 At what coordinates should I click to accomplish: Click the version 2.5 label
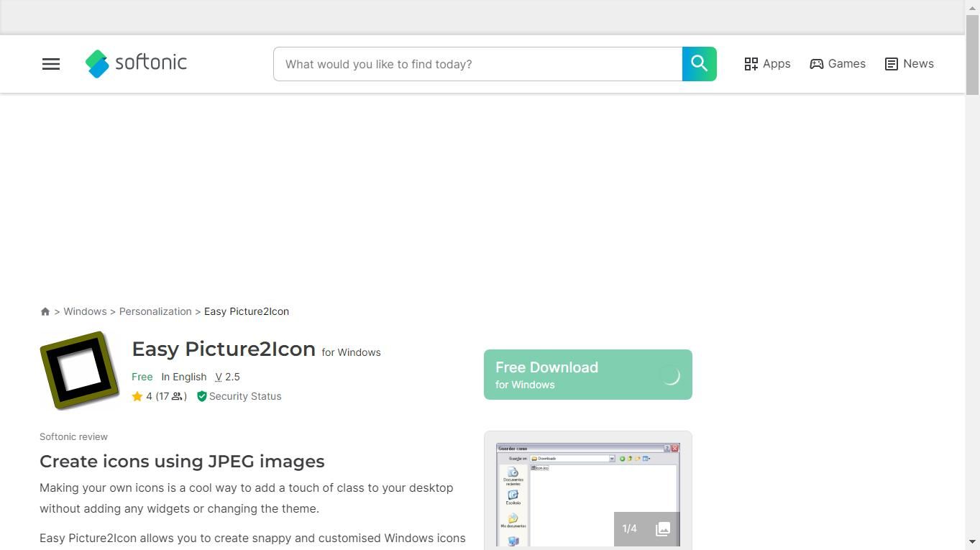(228, 377)
